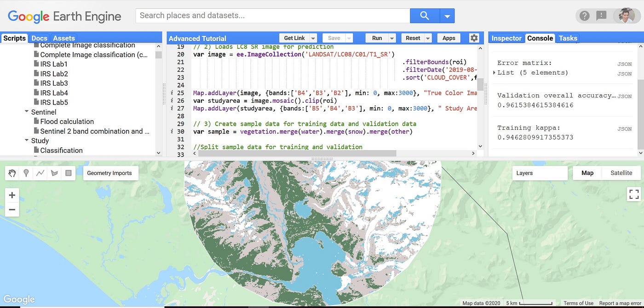Image resolution: width=644 pixels, height=308 pixels.
Task: Collapse the Sentinel script folder
Action: point(27,111)
